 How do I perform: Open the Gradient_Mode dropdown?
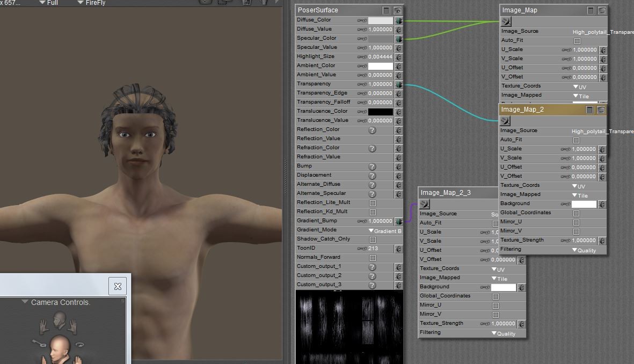(384, 230)
